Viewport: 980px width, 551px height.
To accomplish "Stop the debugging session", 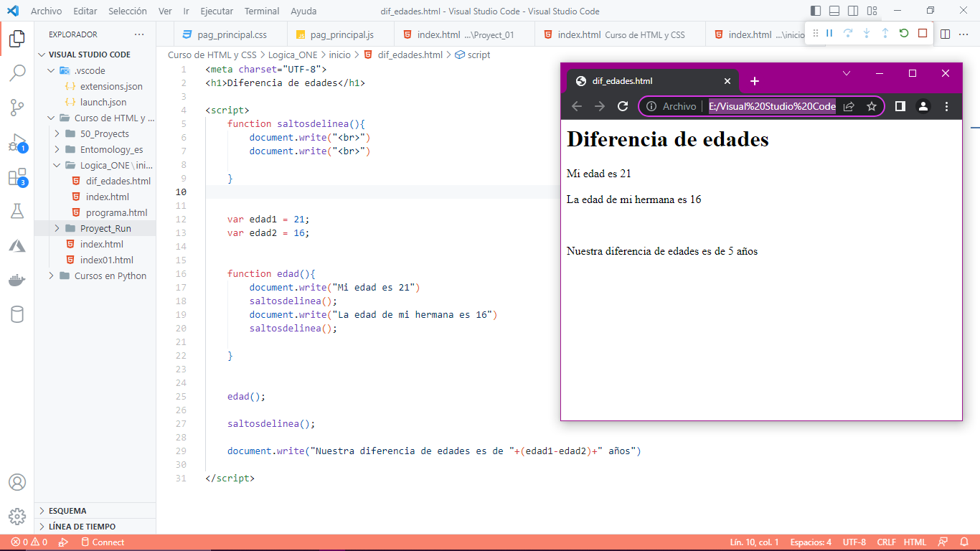I will coord(923,33).
